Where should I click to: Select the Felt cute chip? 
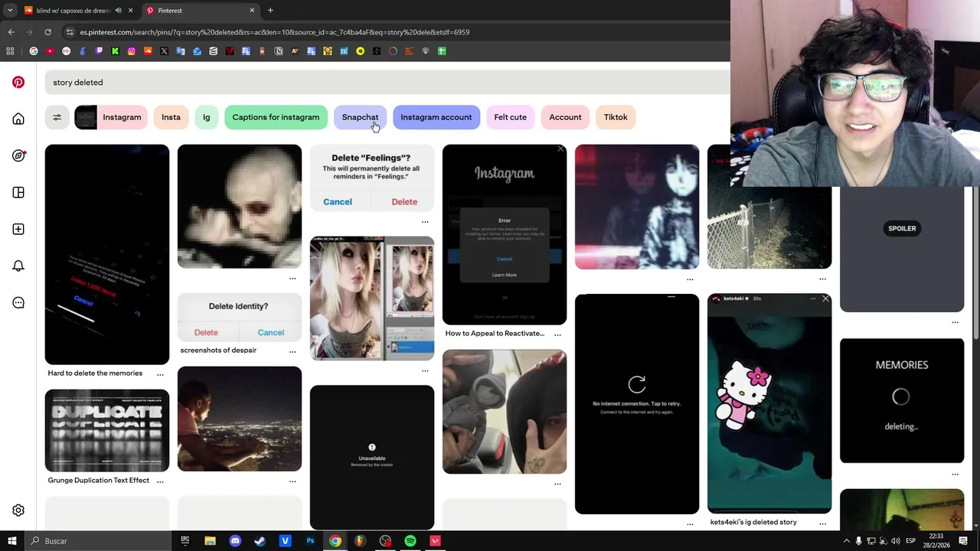[510, 117]
